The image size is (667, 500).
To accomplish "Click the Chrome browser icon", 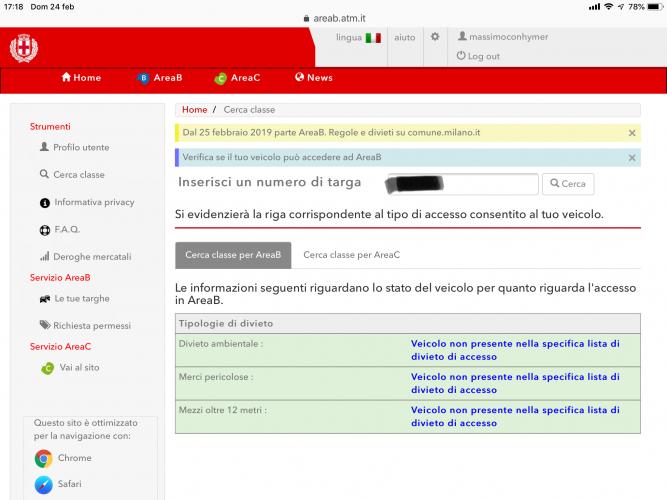I will (44, 458).
